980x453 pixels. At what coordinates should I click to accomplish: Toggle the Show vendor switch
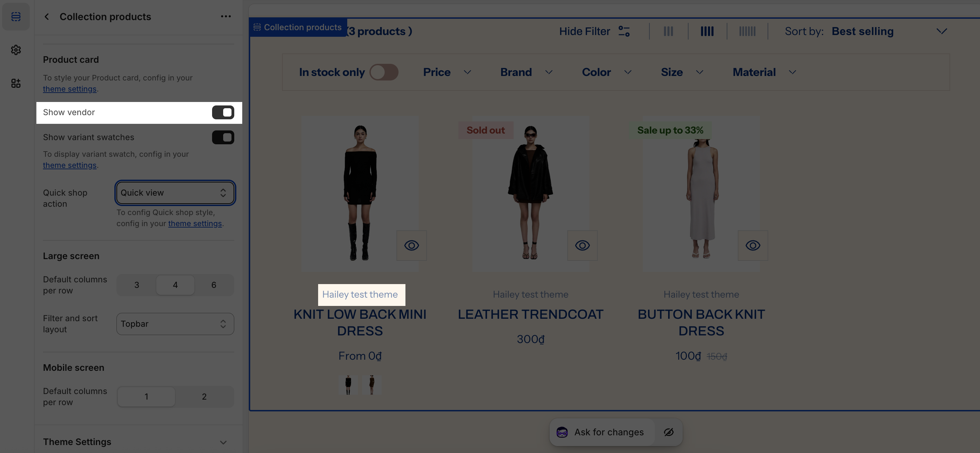click(x=223, y=112)
